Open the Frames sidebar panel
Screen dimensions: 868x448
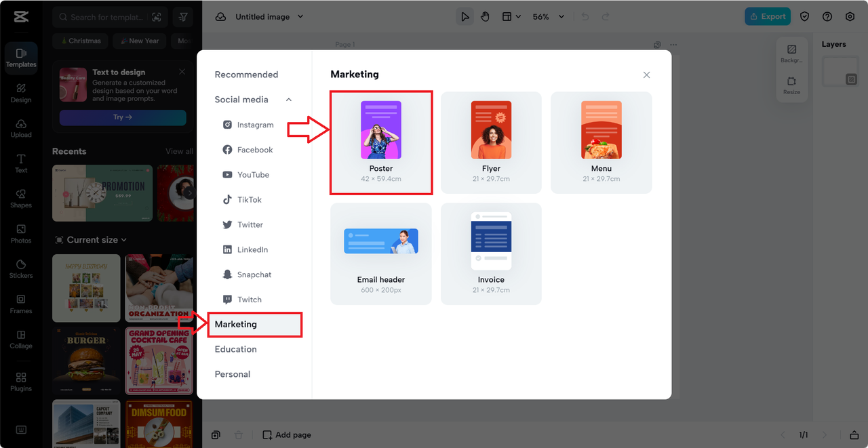coord(21,304)
